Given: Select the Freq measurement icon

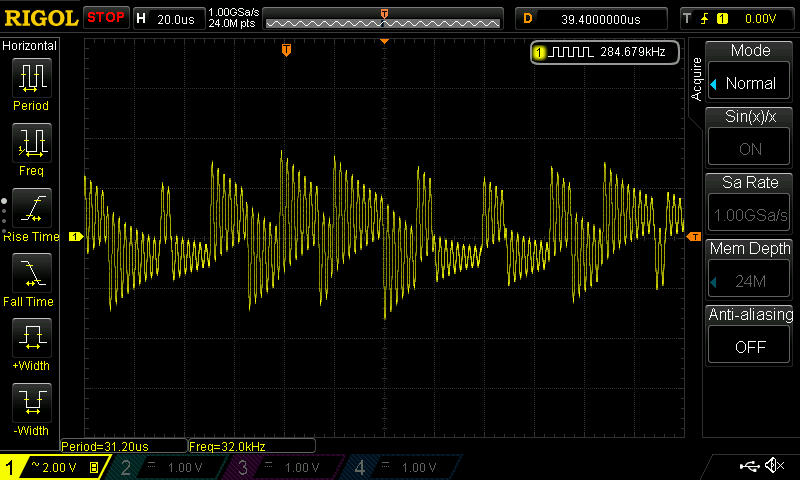Looking at the screenshot, I should (x=31, y=144).
